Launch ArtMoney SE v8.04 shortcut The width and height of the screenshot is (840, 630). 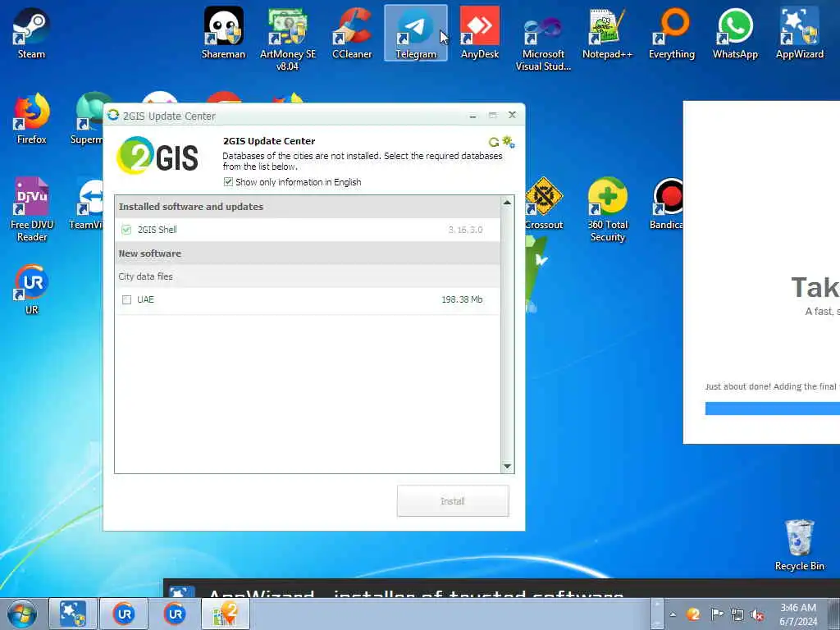pyautogui.click(x=288, y=39)
